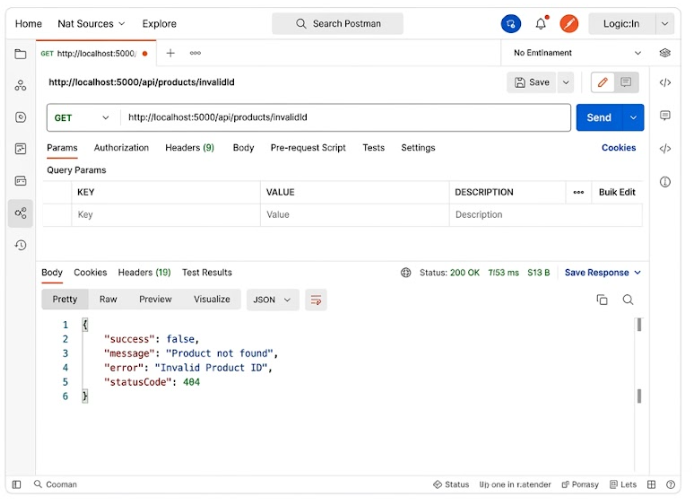
Task: Click the Key cell in the query params table
Action: [x=166, y=215]
